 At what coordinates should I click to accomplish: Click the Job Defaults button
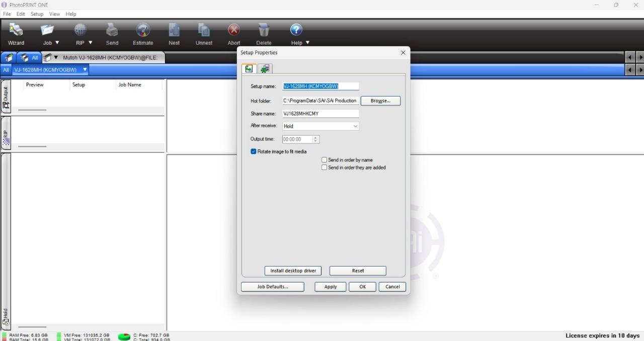272,287
